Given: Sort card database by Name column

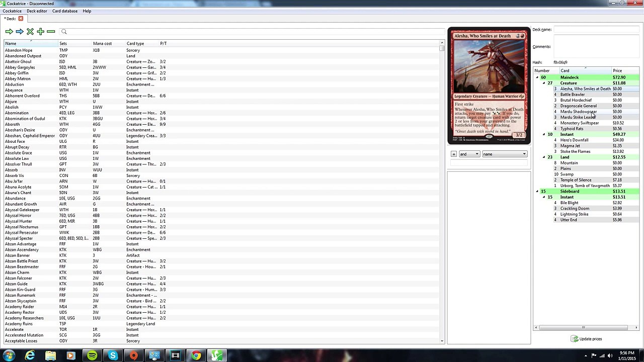Looking at the screenshot, I should (31, 44).
